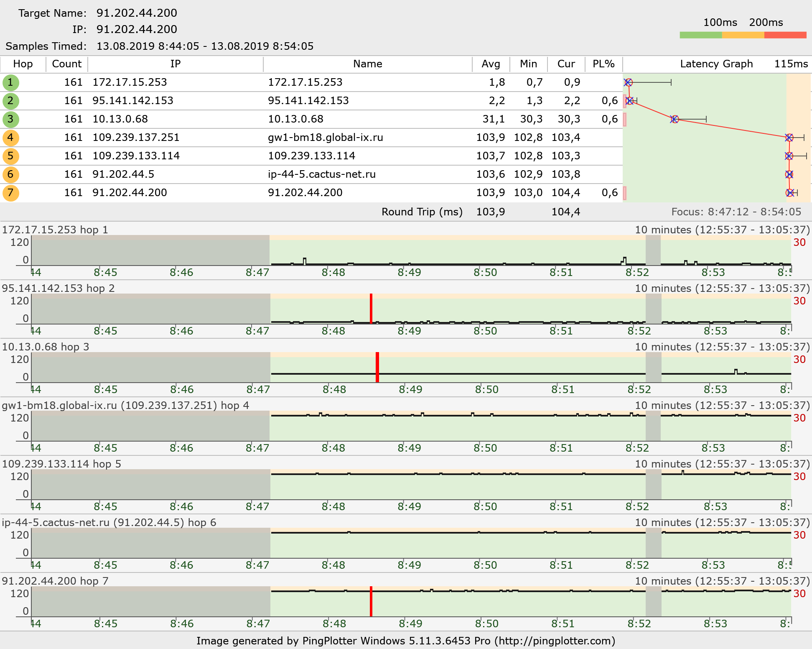The image size is (812, 649).
Task: Click the hop 7 latency marker in graph
Action: [x=790, y=193]
